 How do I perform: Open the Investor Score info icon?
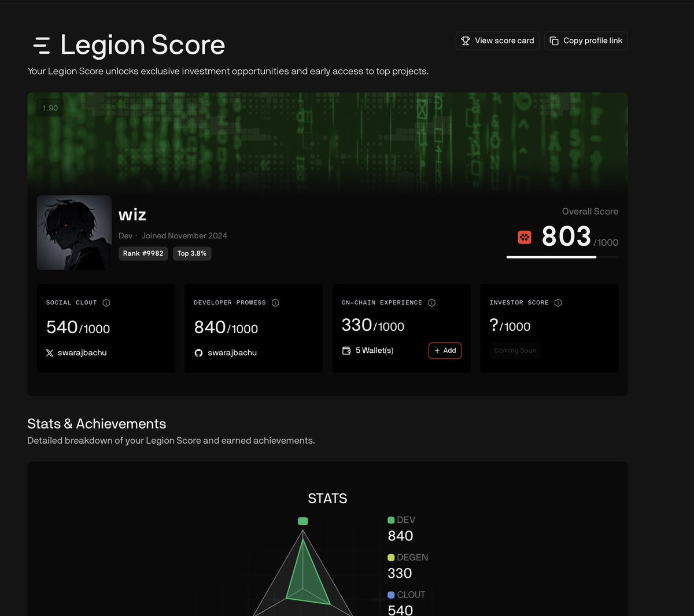[x=558, y=303]
